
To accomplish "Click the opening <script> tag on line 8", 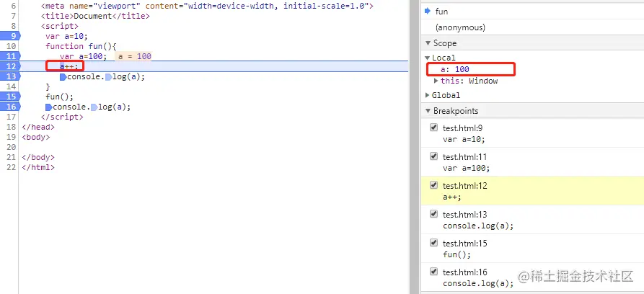I will pyautogui.click(x=60, y=26).
